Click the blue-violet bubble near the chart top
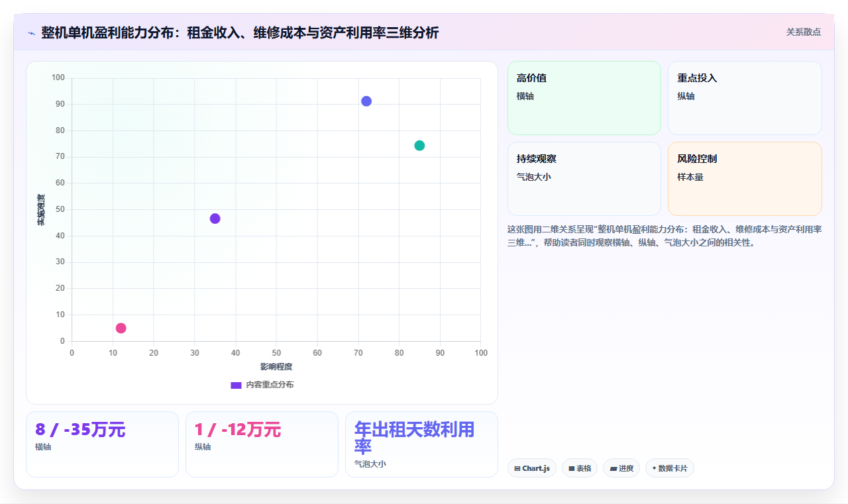 366,101
